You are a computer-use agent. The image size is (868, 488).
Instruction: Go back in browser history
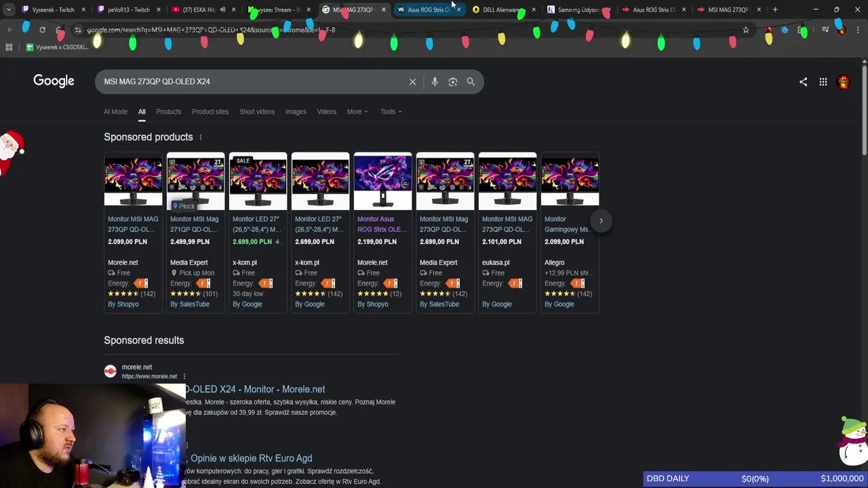pos(9,30)
